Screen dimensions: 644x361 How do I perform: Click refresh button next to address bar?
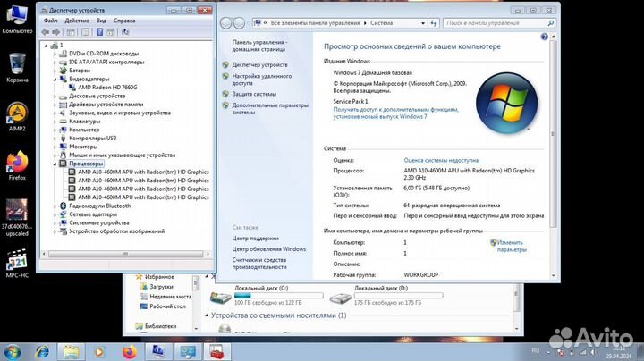pyautogui.click(x=434, y=23)
